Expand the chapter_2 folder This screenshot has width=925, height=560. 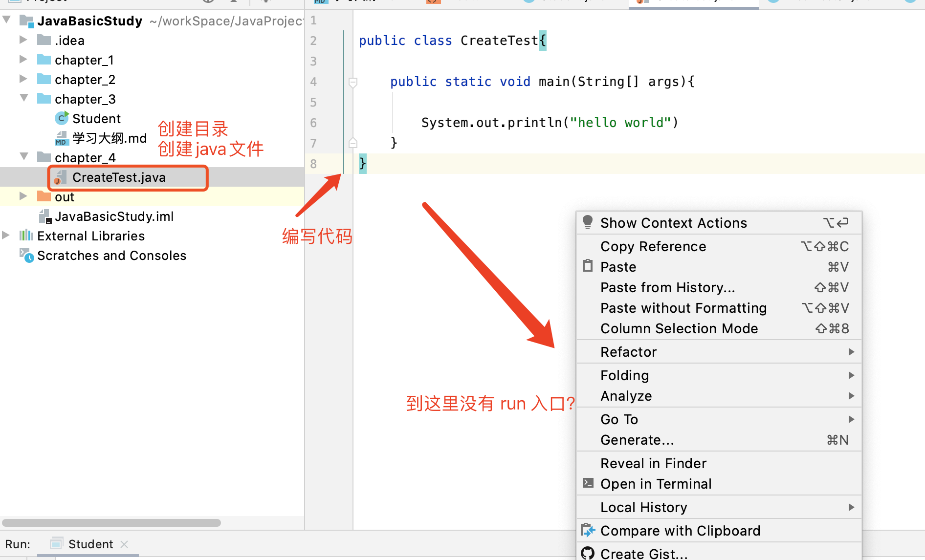23,79
